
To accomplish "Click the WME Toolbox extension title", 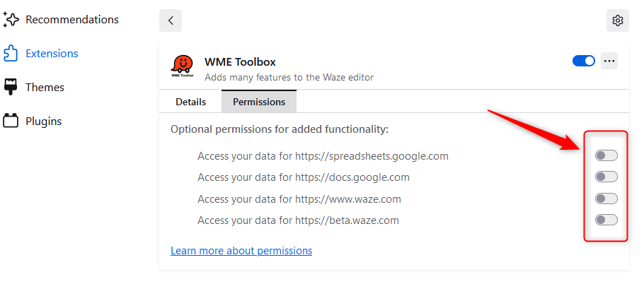I will coord(240,62).
